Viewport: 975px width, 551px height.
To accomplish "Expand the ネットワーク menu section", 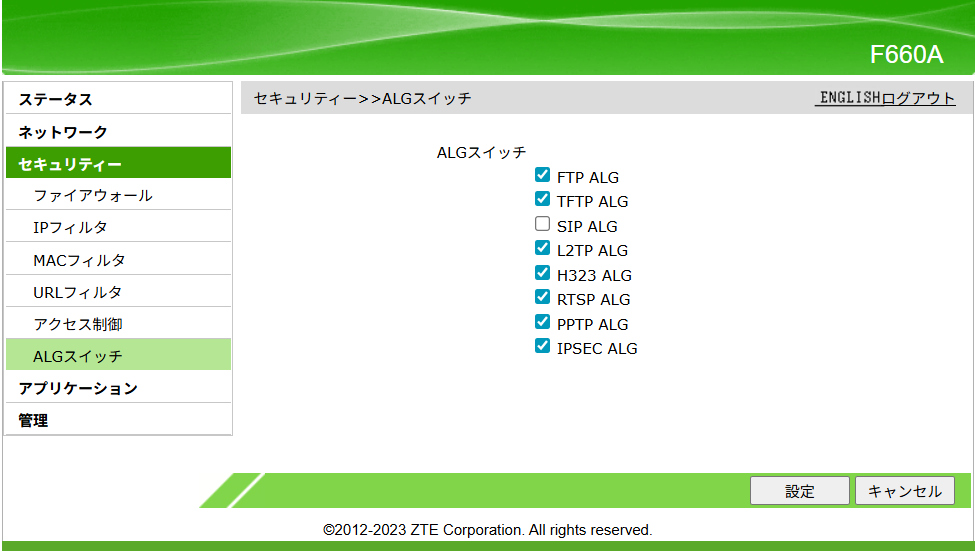I will coord(62,132).
